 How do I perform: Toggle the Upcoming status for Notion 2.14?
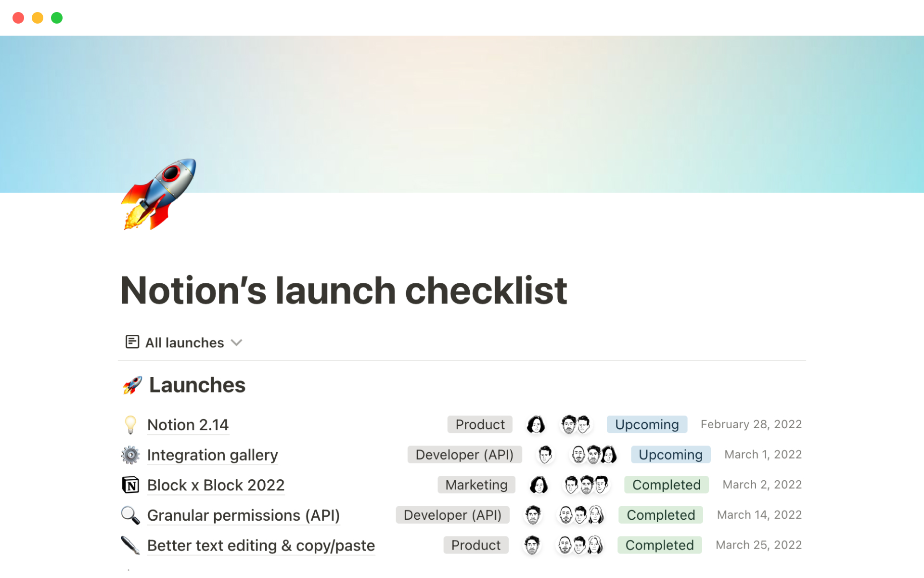(646, 423)
